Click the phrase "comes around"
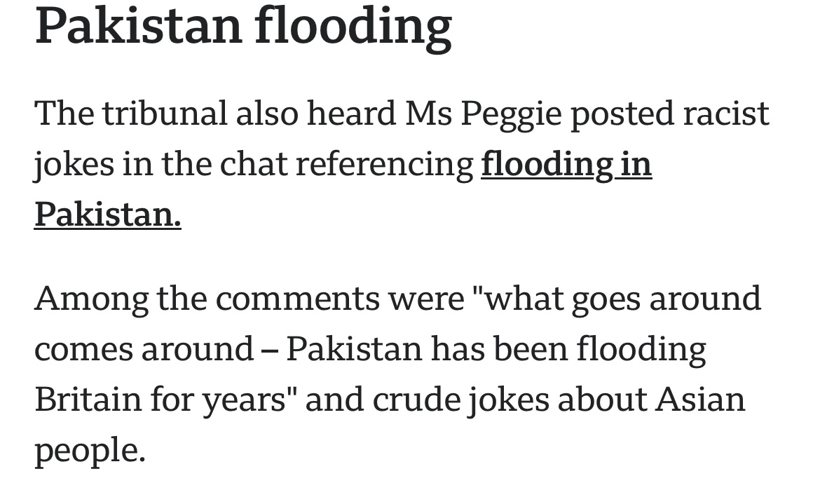Viewport: 820px width, 504px height. click(144, 349)
